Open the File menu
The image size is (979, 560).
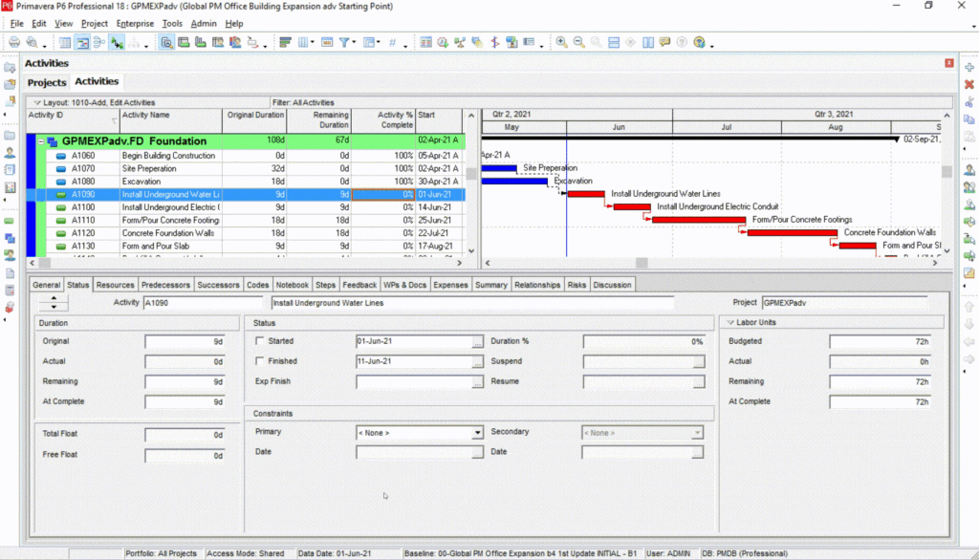pyautogui.click(x=17, y=24)
